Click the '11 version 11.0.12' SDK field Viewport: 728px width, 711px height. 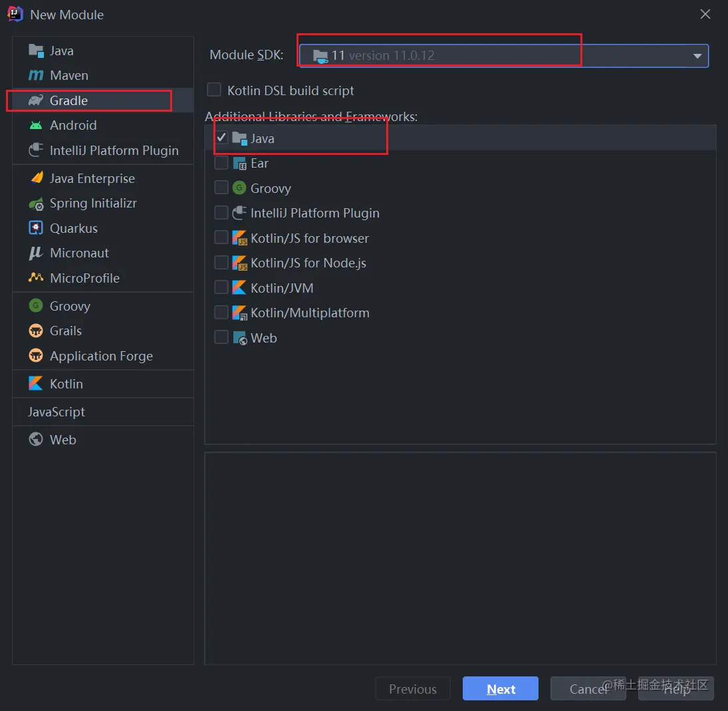(x=504, y=56)
